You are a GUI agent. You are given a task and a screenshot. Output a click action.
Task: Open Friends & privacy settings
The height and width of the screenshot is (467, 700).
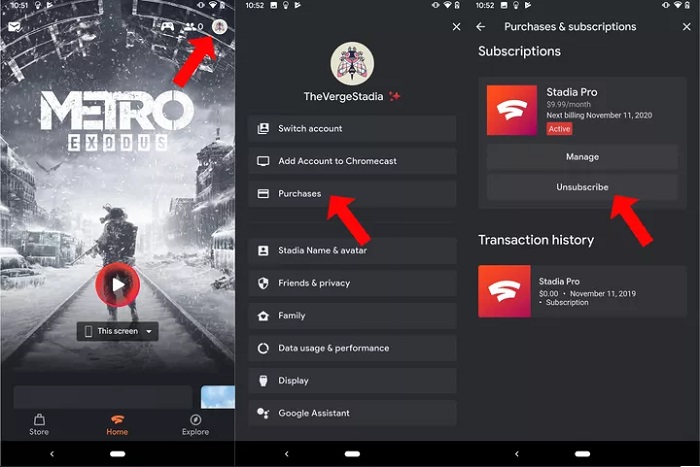pyautogui.click(x=352, y=283)
